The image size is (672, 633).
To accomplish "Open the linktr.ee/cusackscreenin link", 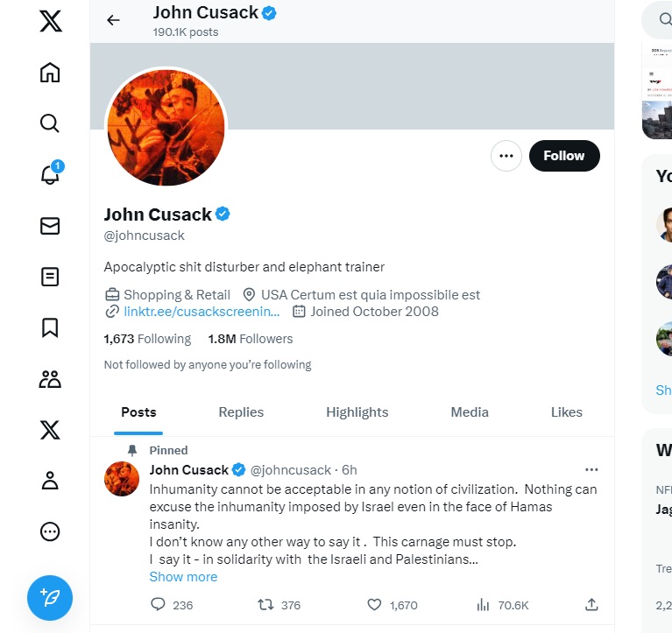I will click(x=202, y=312).
